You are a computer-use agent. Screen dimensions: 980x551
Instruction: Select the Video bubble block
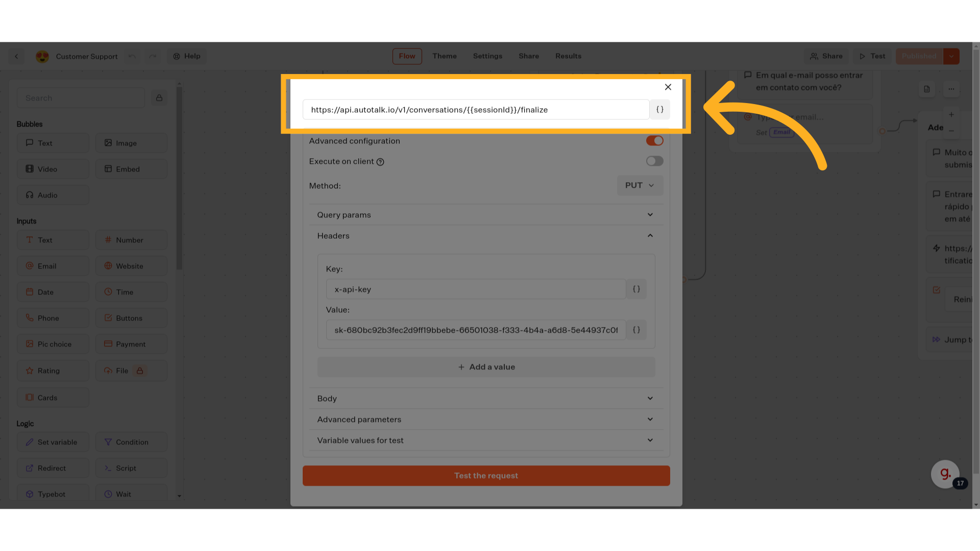tap(53, 169)
